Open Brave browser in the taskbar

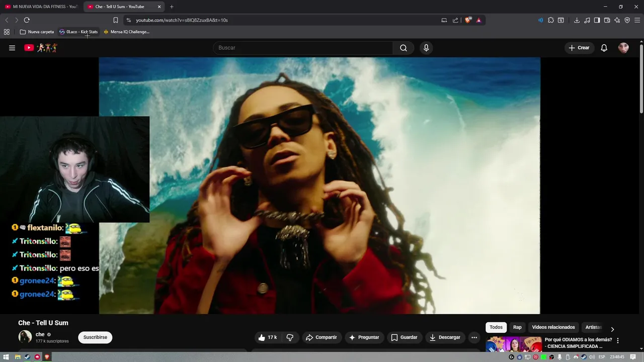pos(47,357)
